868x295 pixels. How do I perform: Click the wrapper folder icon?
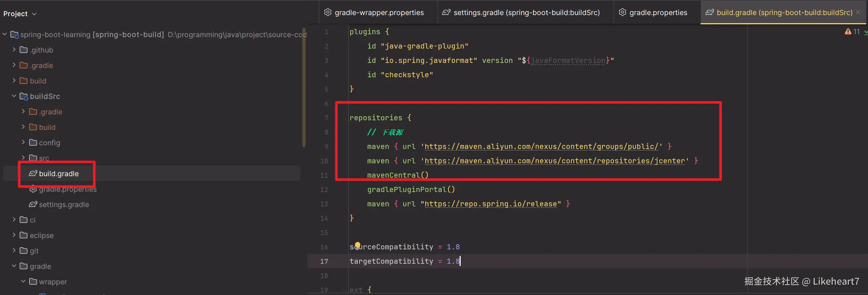(x=33, y=282)
